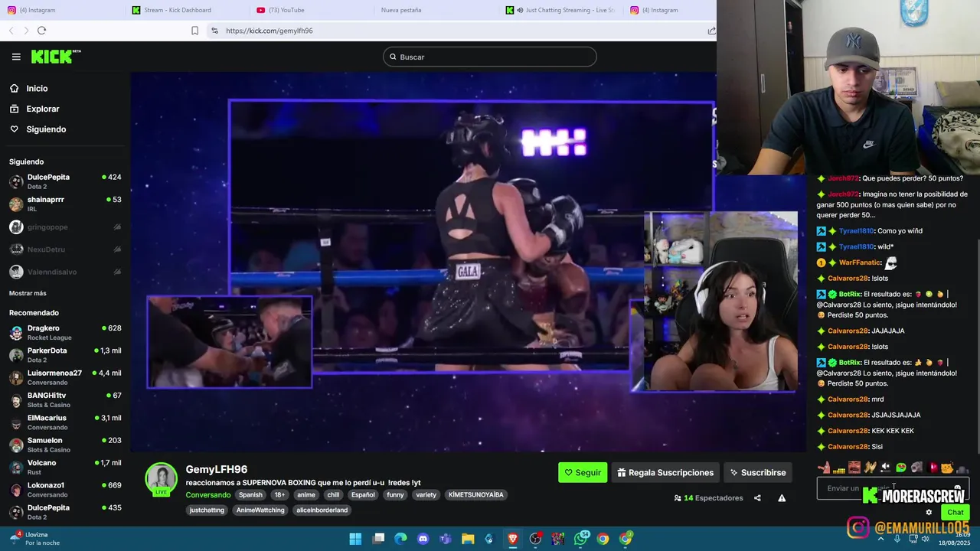The height and width of the screenshot is (551, 980).
Task: Open chat settings gear icon
Action: click(929, 513)
